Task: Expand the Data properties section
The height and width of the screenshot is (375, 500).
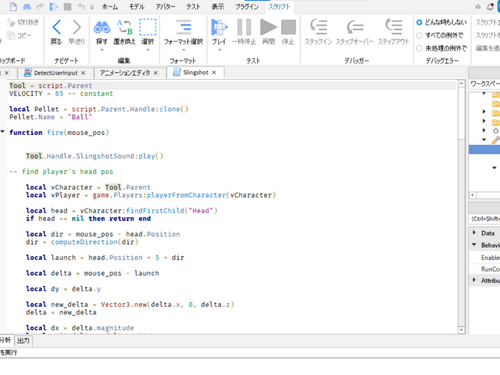Action: (474, 232)
